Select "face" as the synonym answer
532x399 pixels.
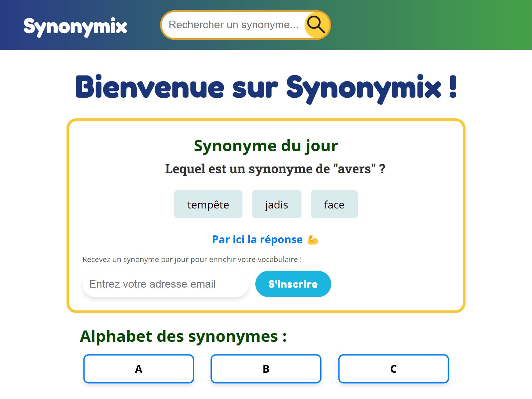[334, 204]
